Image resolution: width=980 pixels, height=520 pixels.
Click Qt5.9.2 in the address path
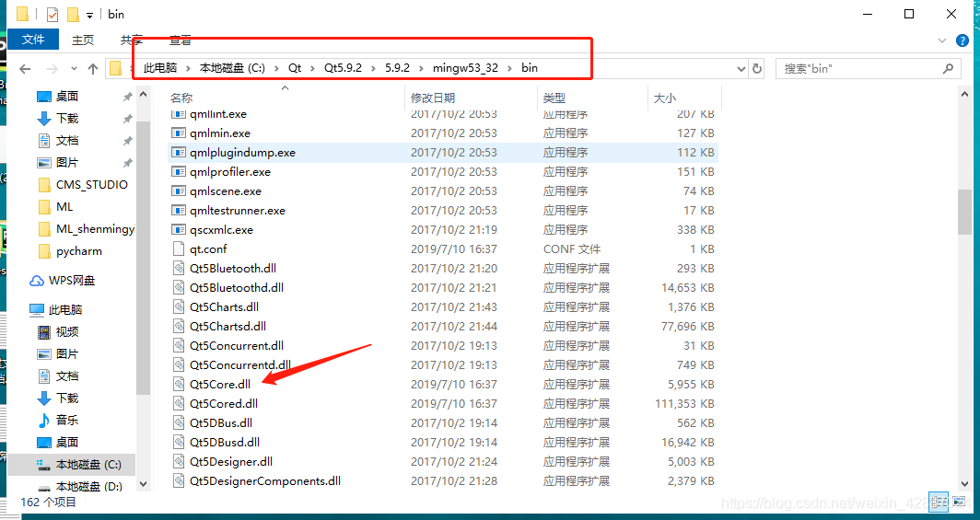pos(343,68)
